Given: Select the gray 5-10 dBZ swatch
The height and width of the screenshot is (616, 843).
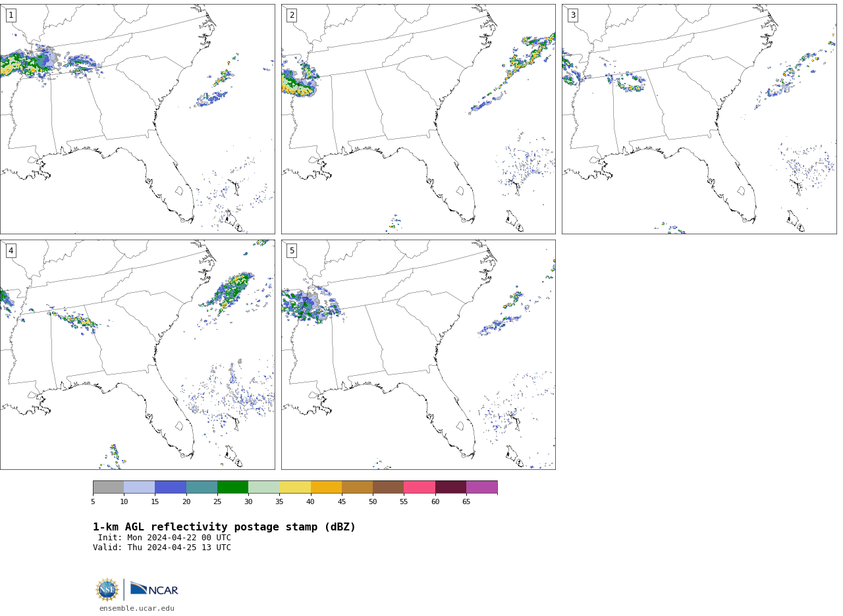Looking at the screenshot, I should (108, 487).
